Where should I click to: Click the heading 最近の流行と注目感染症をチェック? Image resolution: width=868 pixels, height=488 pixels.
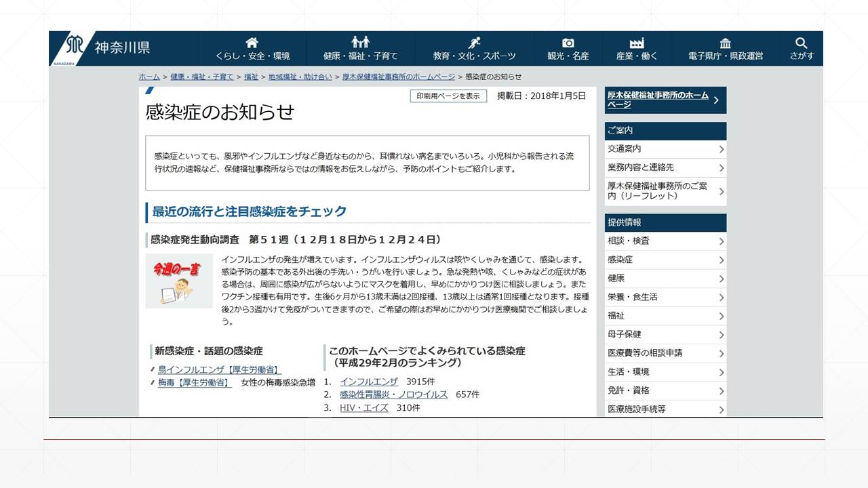tap(249, 211)
